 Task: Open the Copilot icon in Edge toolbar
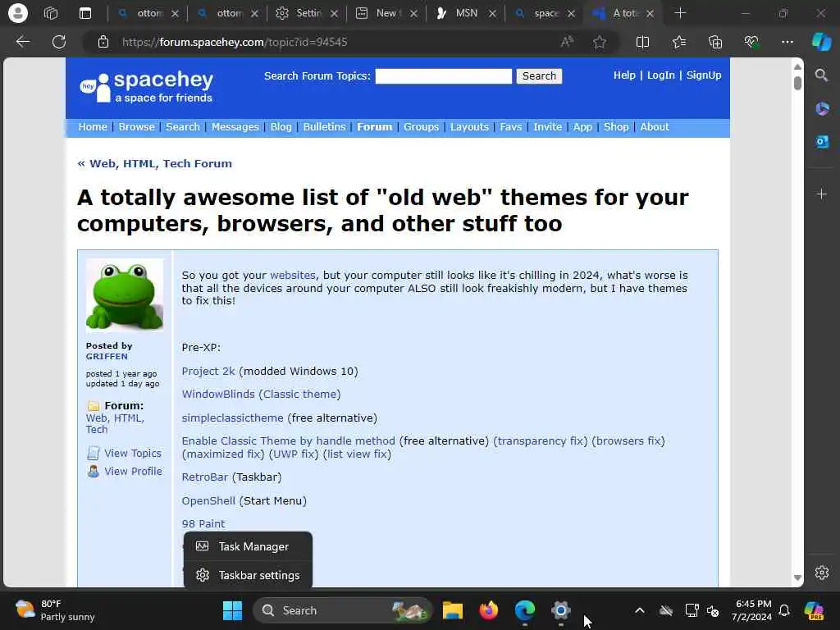[x=821, y=42]
